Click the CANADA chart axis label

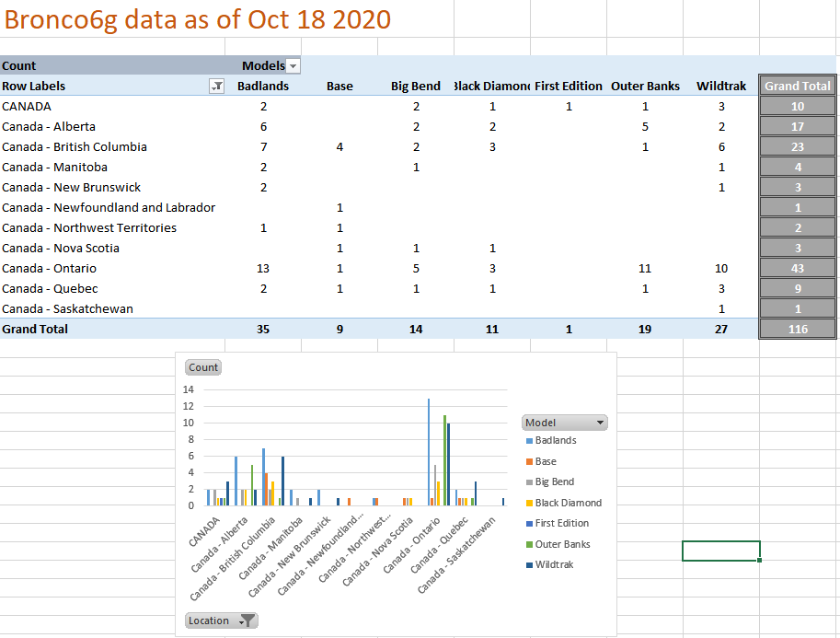[204, 532]
